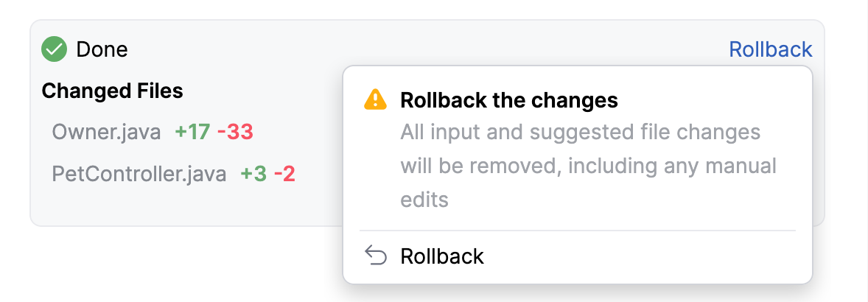The height and width of the screenshot is (302, 868).
Task: Click the Changed Files heading
Action: coord(113,91)
